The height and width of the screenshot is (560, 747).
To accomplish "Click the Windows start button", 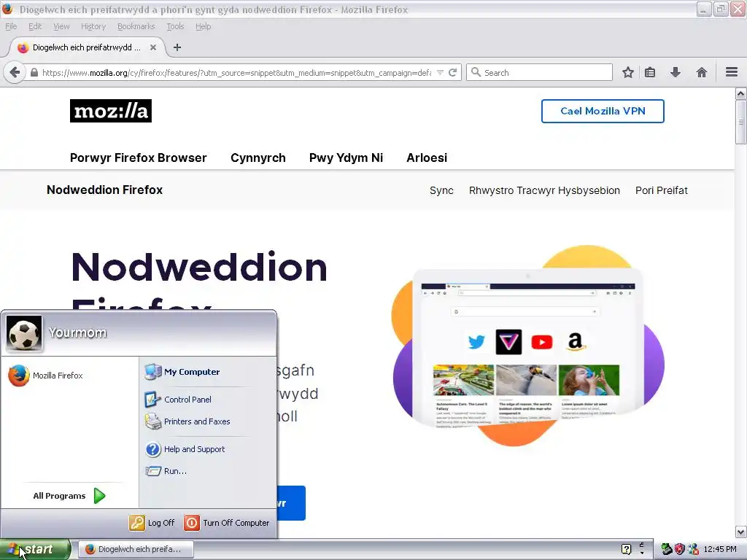I will click(35, 549).
